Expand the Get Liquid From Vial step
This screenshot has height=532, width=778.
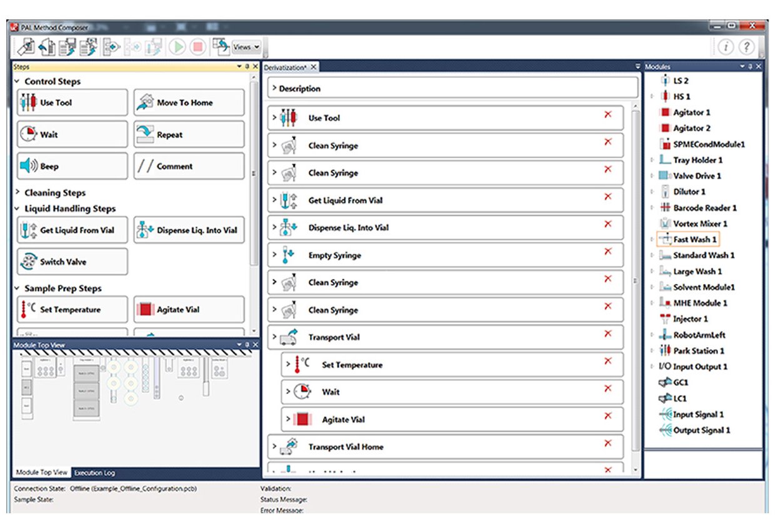274,200
